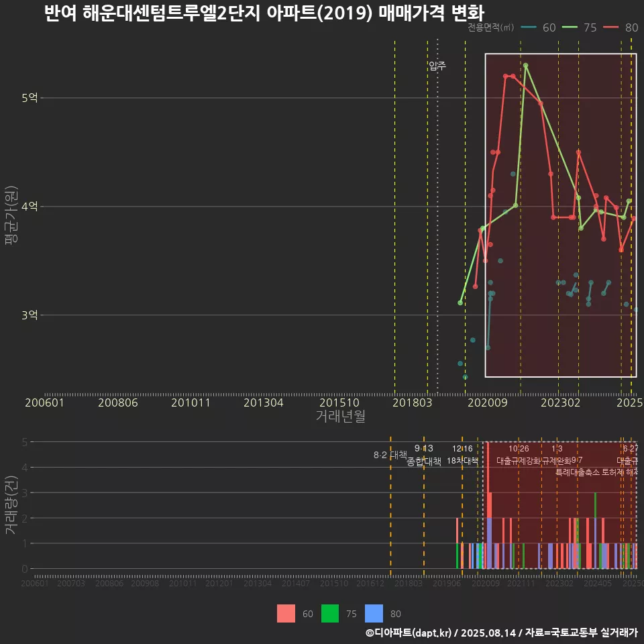Click the 3억 y-axis label

click(x=30, y=315)
